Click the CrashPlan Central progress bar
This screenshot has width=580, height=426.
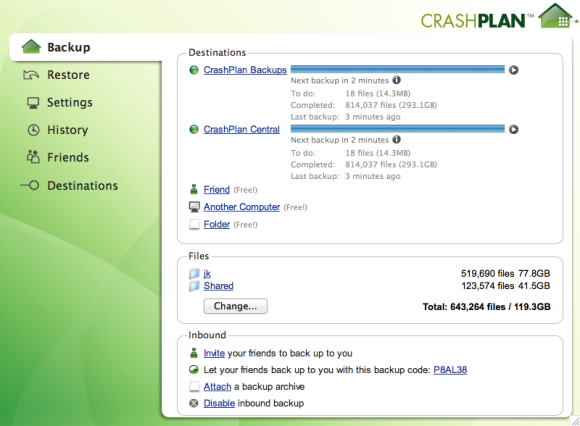click(398, 129)
